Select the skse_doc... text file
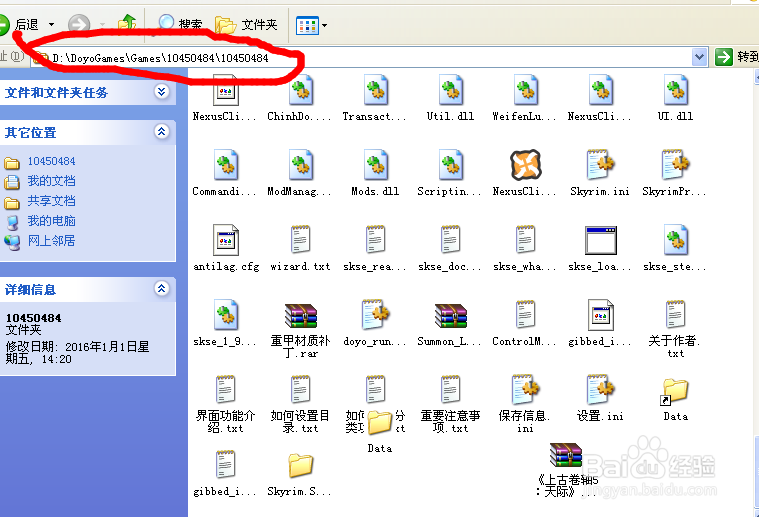The image size is (759, 517). [451, 248]
